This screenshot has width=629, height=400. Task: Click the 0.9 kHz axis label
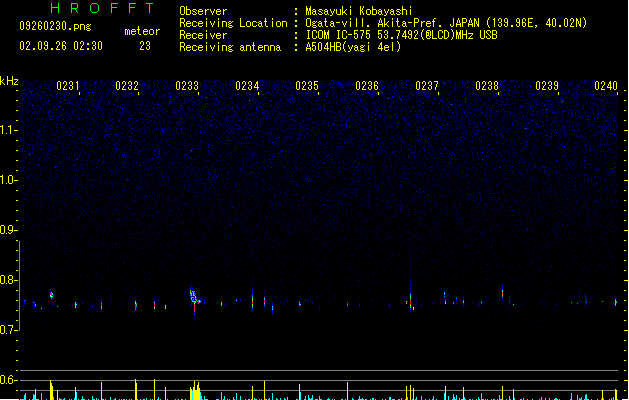coord(8,230)
